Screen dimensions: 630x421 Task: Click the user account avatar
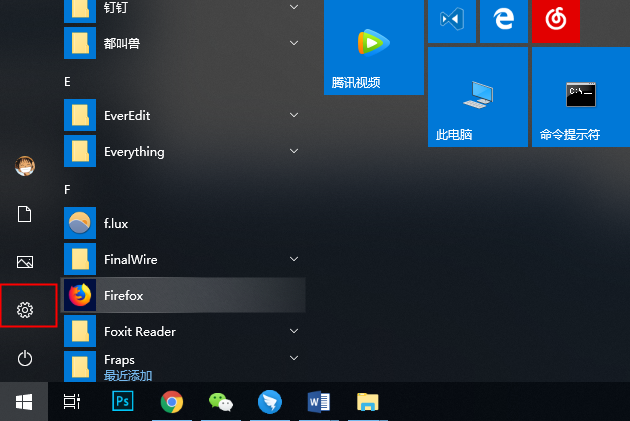[x=25, y=166]
